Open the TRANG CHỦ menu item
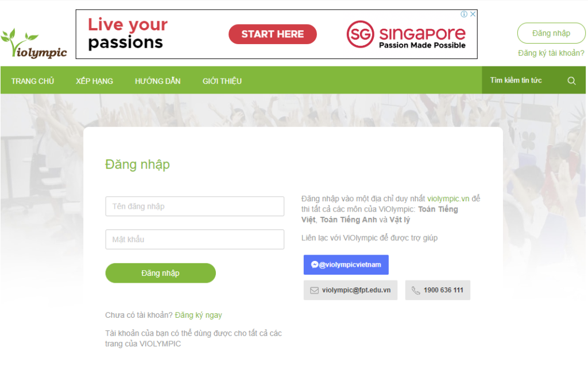 (x=33, y=81)
